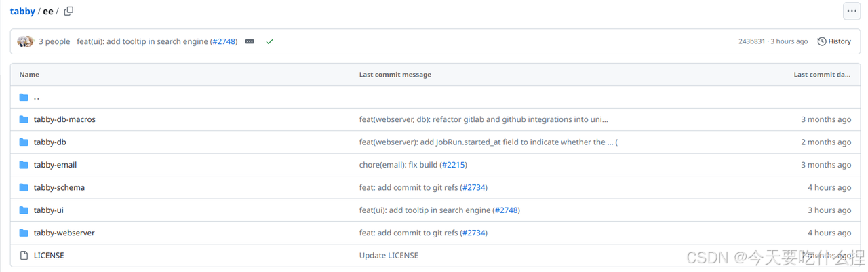Click 3 people contributors text
The height and width of the screenshot is (272, 868).
(54, 41)
